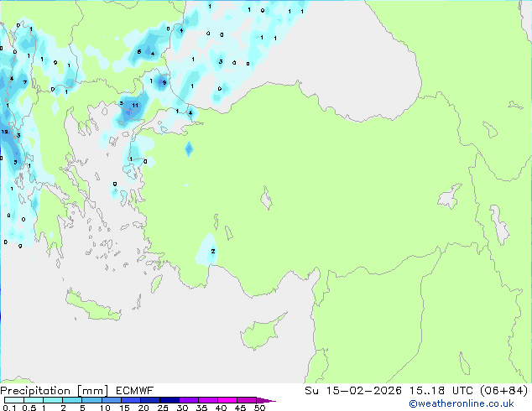
Task: Select the palest cyan legend swatch above 0.1
Action: [14, 400]
